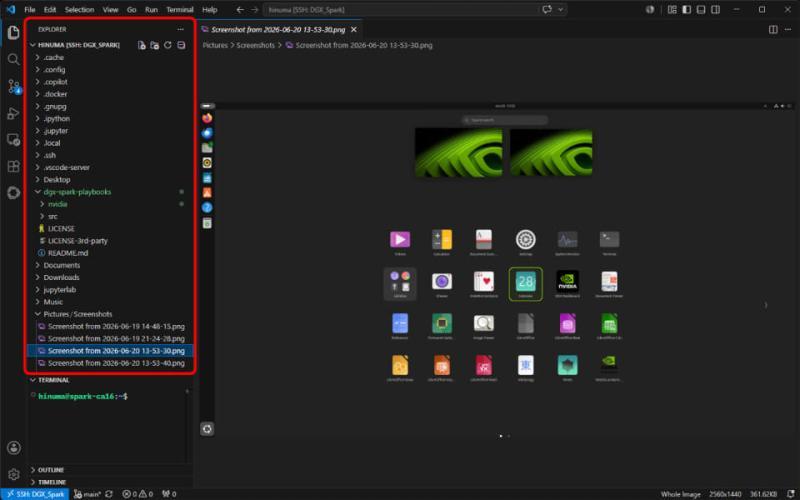
Task: Click the 2560x1440 image size in status bar
Action: [x=724, y=494]
